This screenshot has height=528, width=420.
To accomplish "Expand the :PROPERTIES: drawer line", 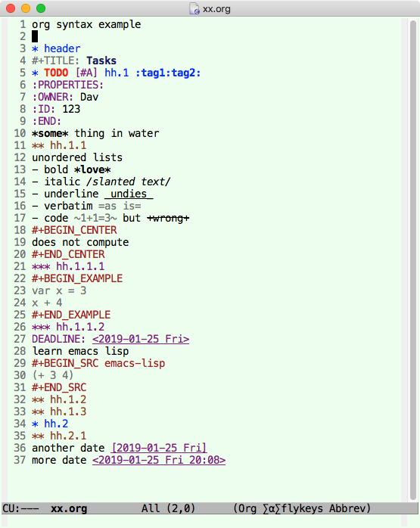I will (x=67, y=85).
